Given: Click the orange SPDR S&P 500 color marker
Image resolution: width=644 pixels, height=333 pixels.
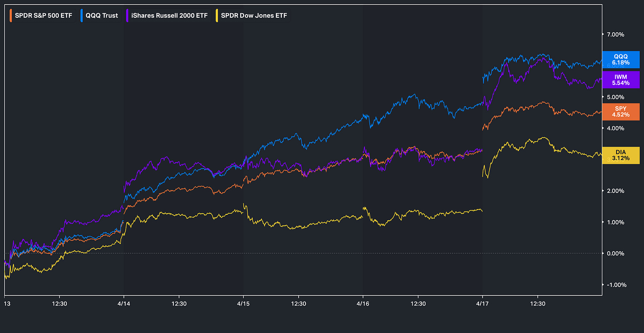Looking at the screenshot, I should 11,15.
